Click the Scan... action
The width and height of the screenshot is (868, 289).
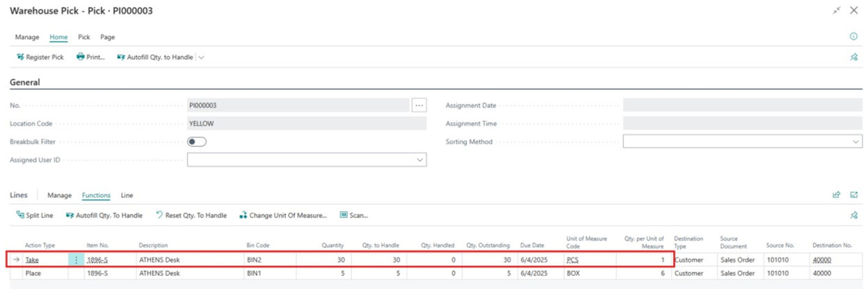point(354,215)
